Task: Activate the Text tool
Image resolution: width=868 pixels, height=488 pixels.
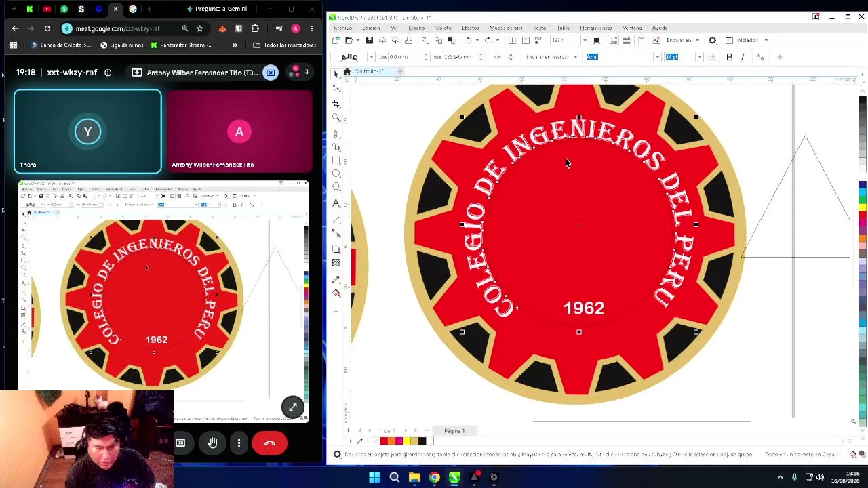Action: [336, 203]
